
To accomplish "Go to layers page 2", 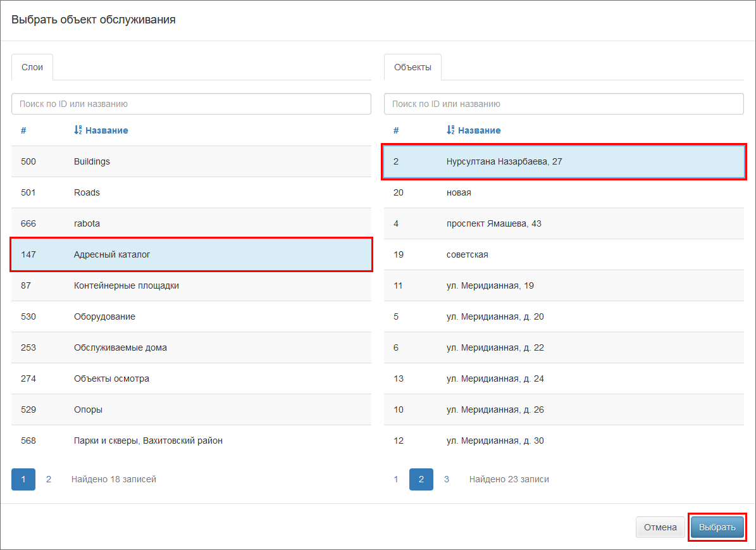I will pos(49,479).
